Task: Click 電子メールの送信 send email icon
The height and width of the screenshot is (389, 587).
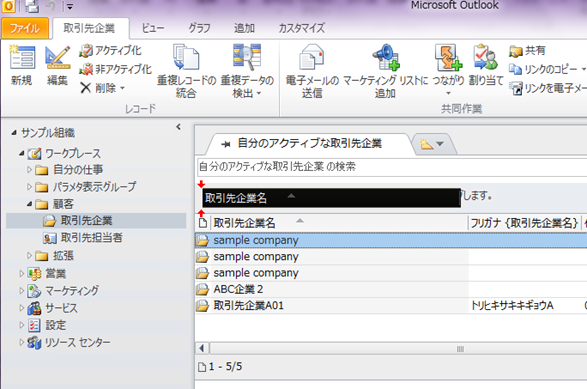Action: (x=311, y=57)
